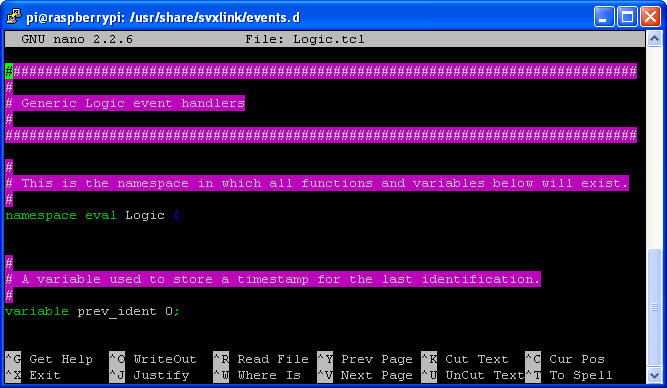667x388 pixels.
Task: Click the scrollbar up arrow
Action: click(654, 39)
